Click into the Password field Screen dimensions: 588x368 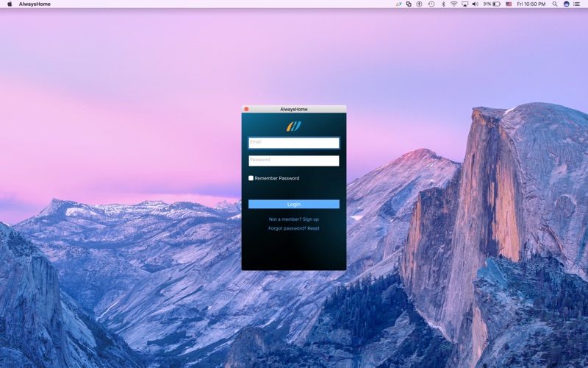(x=293, y=160)
